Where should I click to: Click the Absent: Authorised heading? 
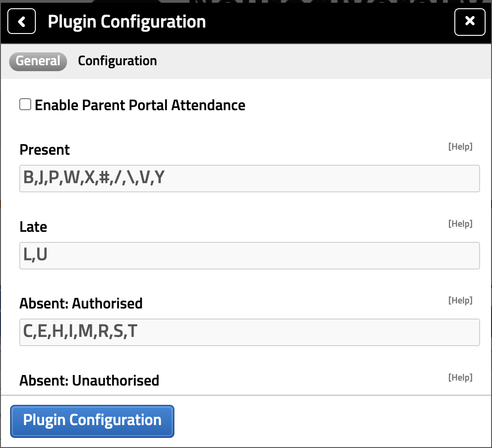81,303
